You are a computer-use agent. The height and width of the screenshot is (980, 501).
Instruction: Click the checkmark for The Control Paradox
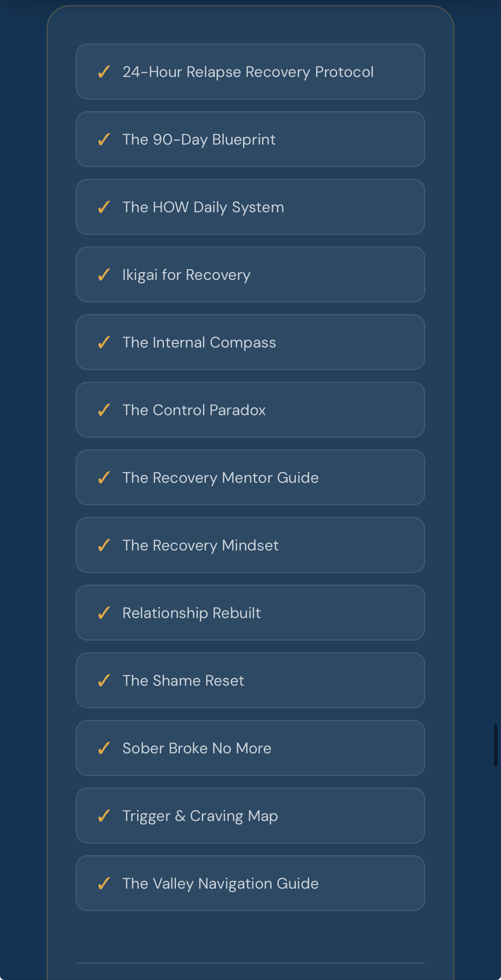pyautogui.click(x=104, y=410)
